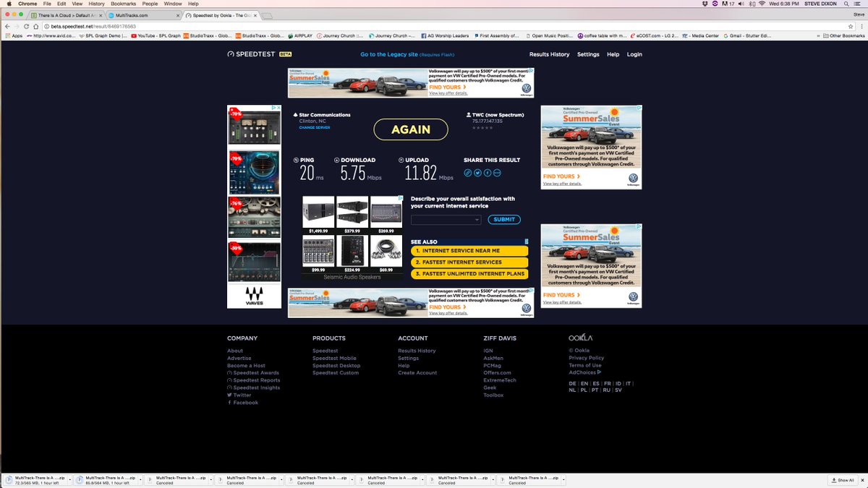Click Help in the Speedtest header

[x=613, y=54]
